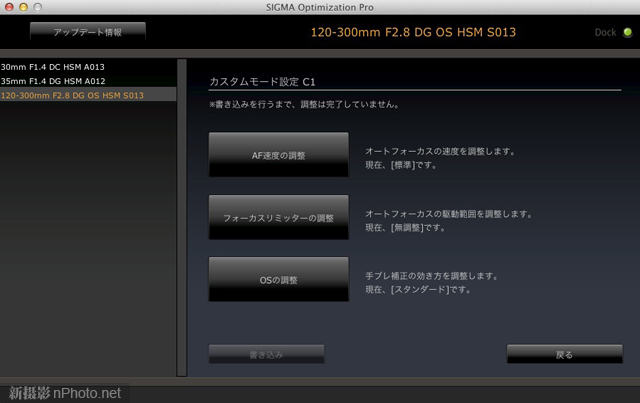Image resolution: width=640 pixels, height=403 pixels.
Task: Select 120-300mm F2.8 DG OS HSM S013 in list
Action: [x=88, y=95]
